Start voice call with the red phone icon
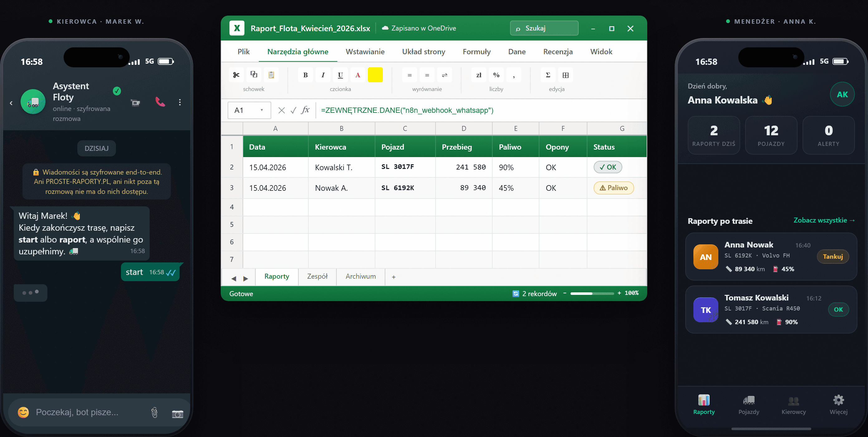Screen dimensions: 868x437 click(x=160, y=102)
